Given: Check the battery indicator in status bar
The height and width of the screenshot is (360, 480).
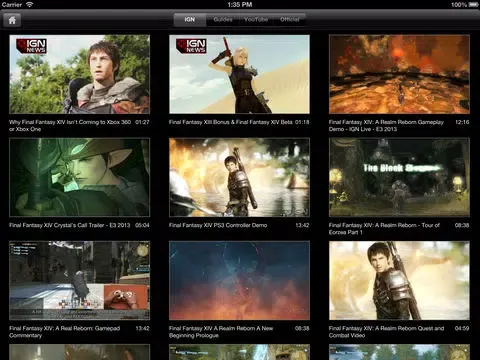Looking at the screenshot, I should [x=473, y=5].
